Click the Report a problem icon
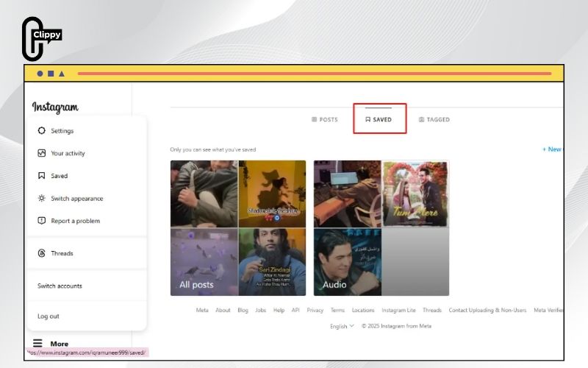 click(42, 221)
